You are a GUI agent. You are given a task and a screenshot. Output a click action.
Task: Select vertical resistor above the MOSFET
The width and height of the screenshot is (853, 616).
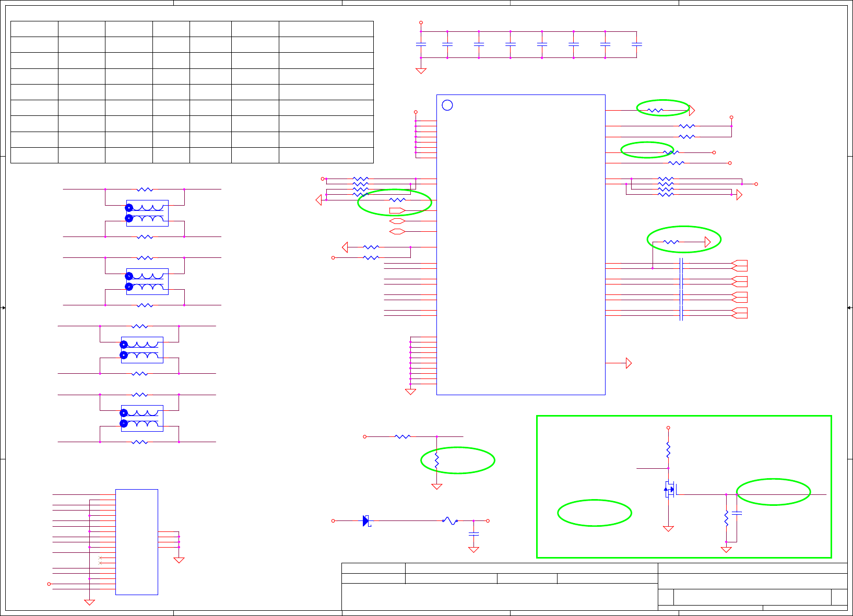point(668,449)
